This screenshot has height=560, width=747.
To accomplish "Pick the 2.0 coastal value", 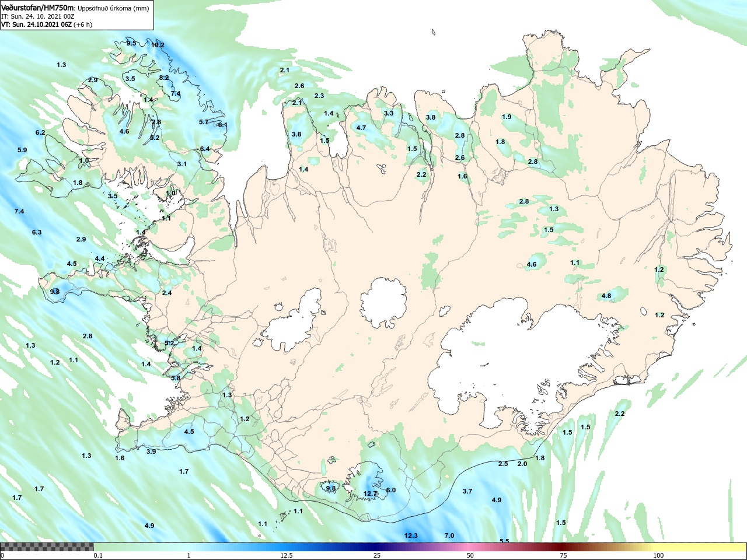I will point(522,464).
